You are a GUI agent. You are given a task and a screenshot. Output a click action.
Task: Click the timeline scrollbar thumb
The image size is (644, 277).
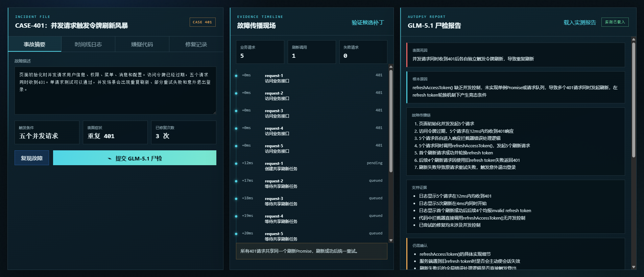(391, 121)
